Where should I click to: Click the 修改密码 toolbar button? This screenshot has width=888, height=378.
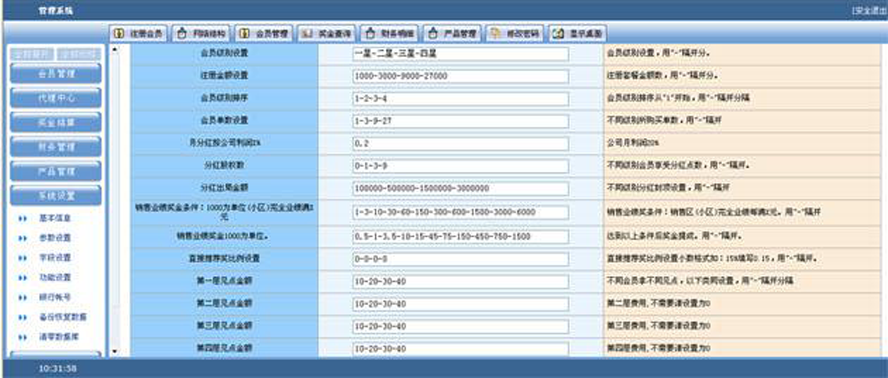point(515,33)
